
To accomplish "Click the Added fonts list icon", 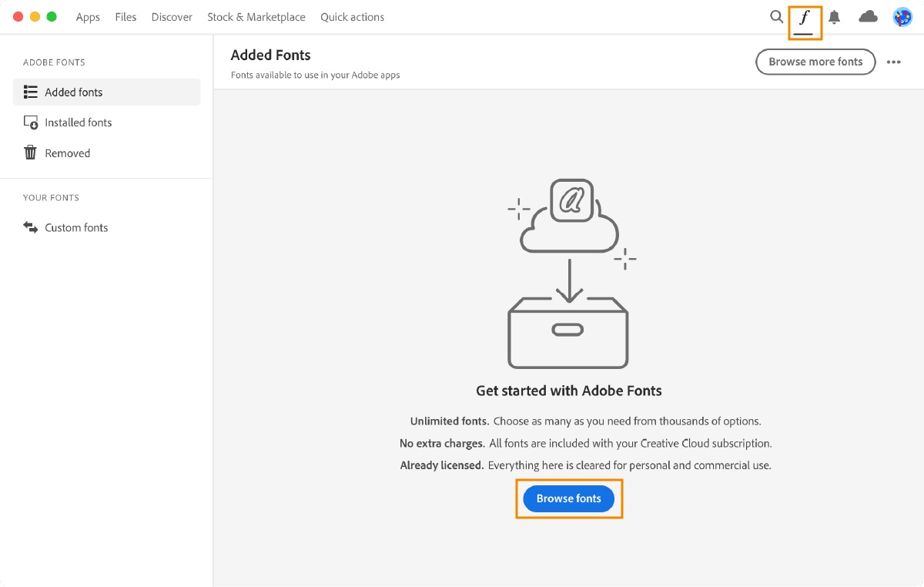I will 31,92.
